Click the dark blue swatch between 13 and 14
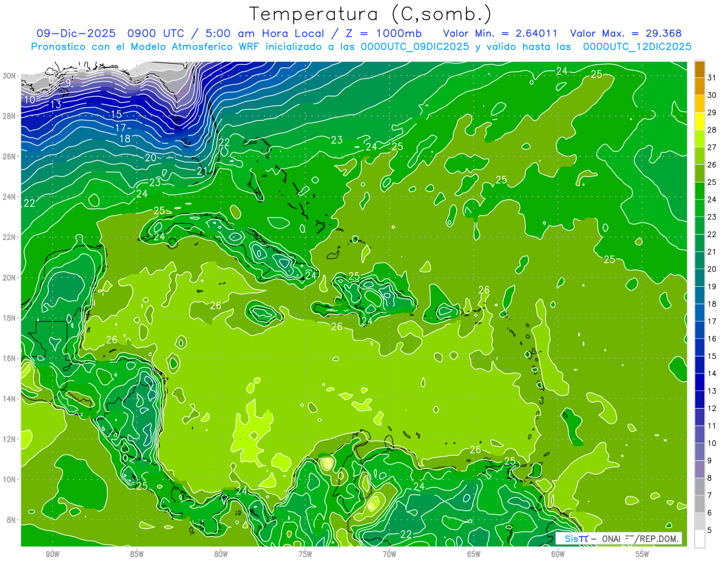728x562 pixels. (x=699, y=382)
